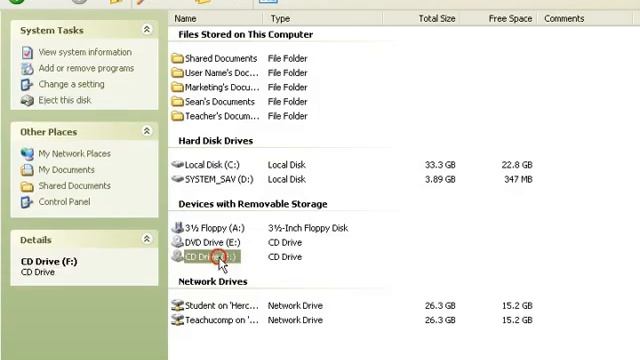Select Marketing's Documents folder icon

point(177,87)
